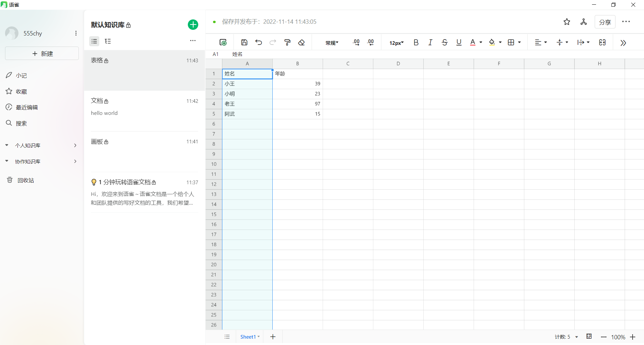Image resolution: width=644 pixels, height=345 pixels.
Task: Click the A1 cell reference box
Action: click(x=216, y=54)
